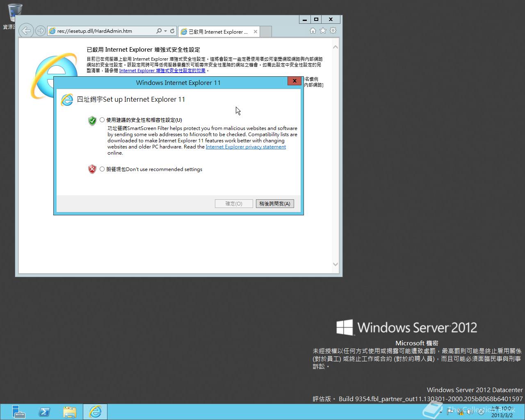Open Favorites star in Internet Explorer
525x420 pixels.
[x=323, y=31]
